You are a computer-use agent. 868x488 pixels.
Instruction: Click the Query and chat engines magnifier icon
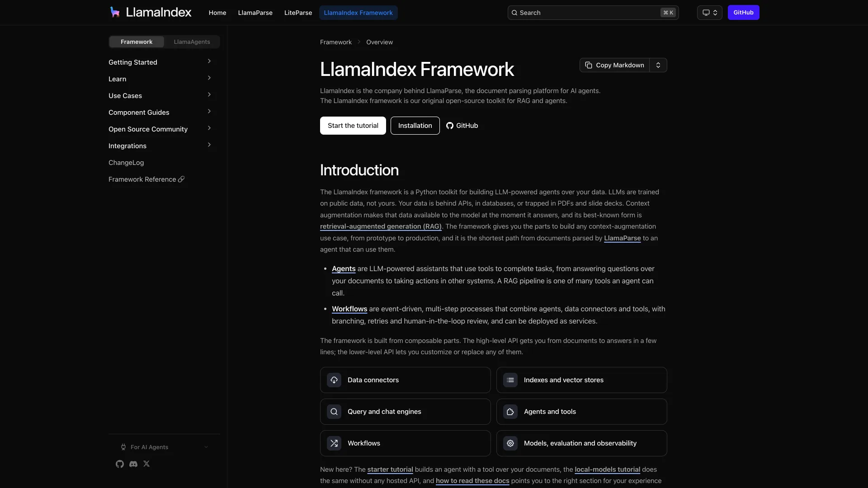(334, 412)
